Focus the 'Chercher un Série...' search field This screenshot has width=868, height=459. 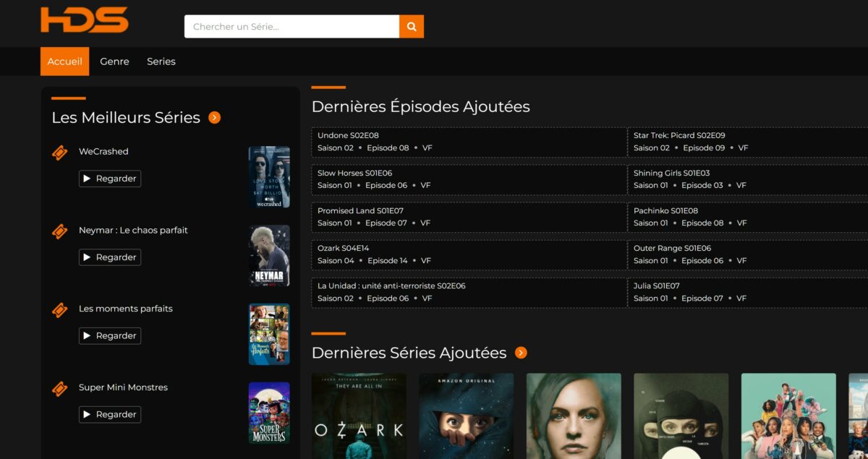[292, 27]
